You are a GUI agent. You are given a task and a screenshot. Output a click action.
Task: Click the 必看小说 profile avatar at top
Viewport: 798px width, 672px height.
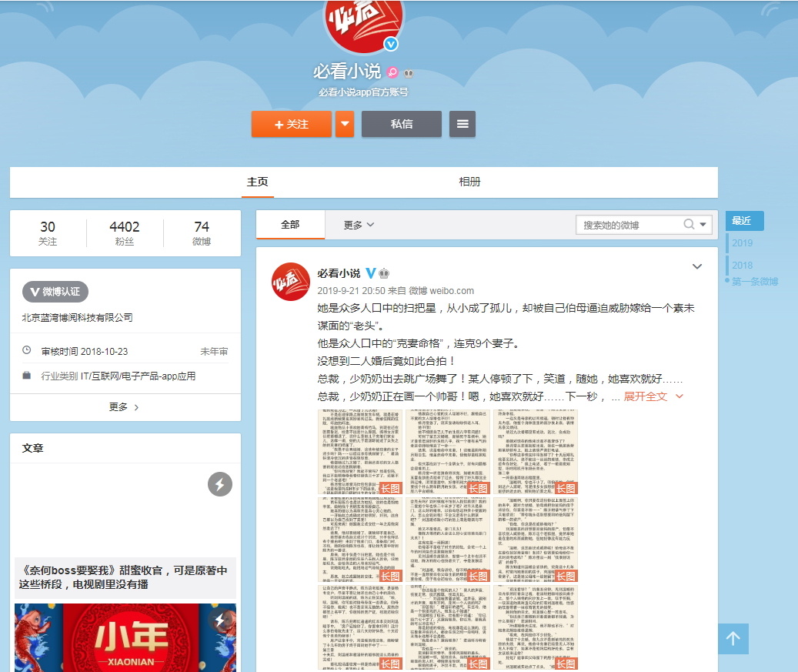click(364, 23)
